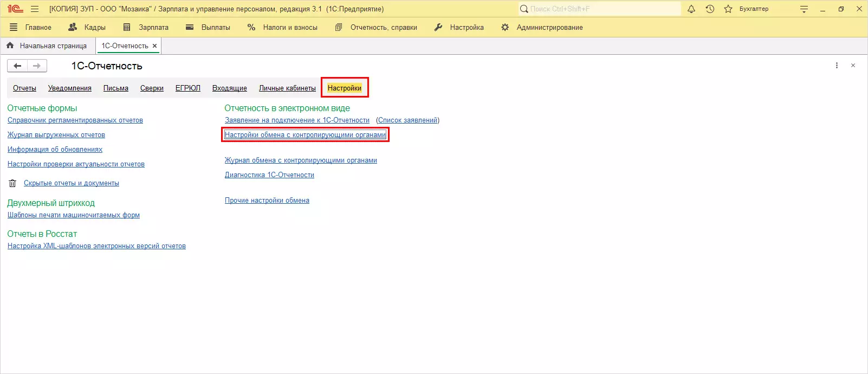868x374 pixels.
Task: Open Прочие настройки обмена link
Action: click(267, 201)
